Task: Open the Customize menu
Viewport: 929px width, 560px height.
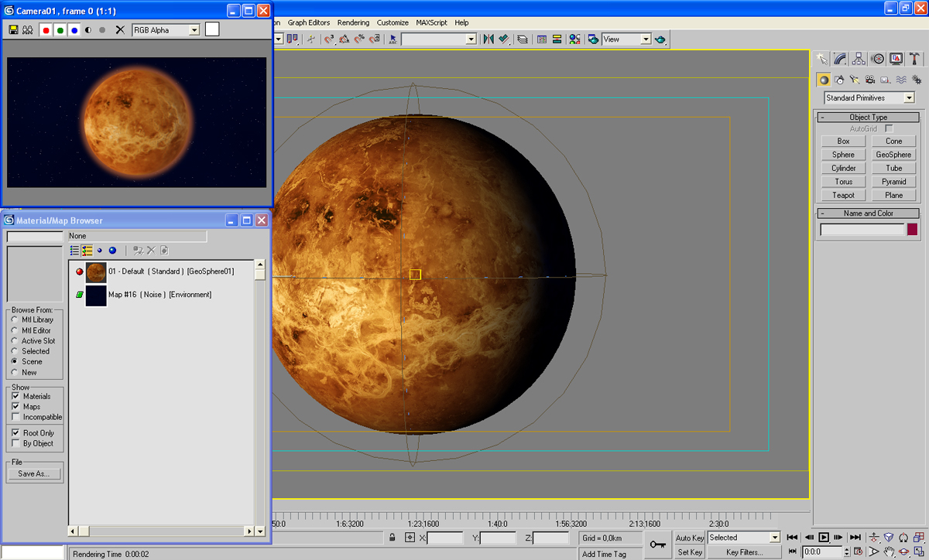Action: click(393, 22)
